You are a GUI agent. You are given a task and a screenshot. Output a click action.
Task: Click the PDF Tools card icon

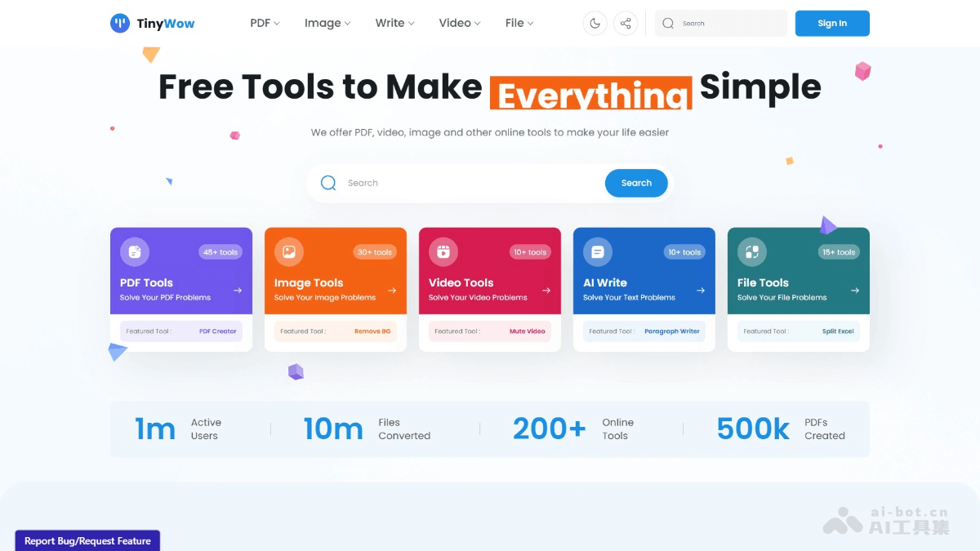click(x=135, y=252)
